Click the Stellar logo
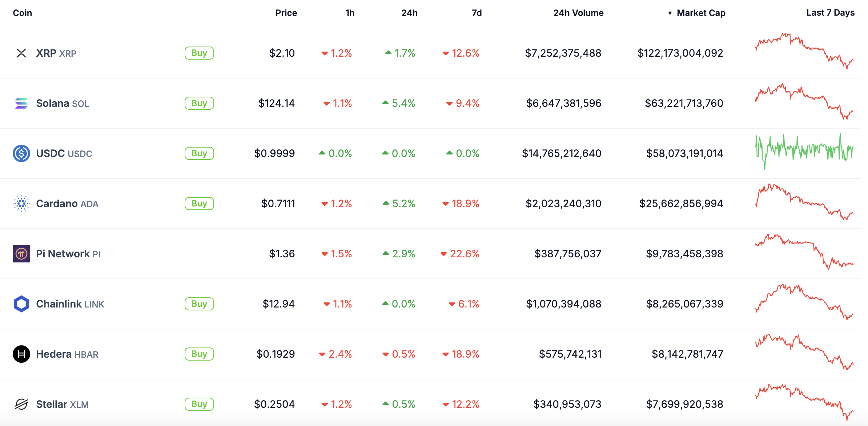This screenshot has width=868, height=426. tap(21, 404)
